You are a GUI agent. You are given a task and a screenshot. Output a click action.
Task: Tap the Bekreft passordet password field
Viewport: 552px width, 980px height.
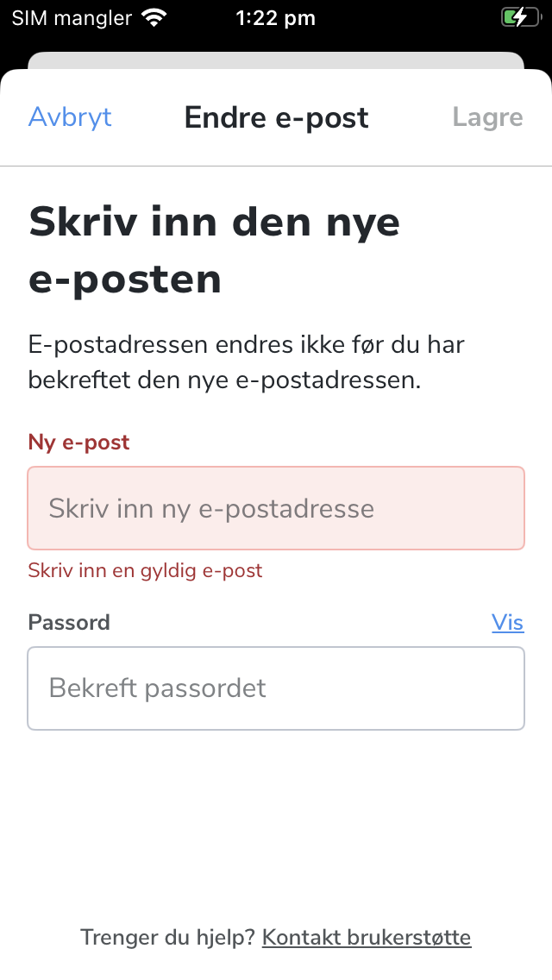click(276, 688)
